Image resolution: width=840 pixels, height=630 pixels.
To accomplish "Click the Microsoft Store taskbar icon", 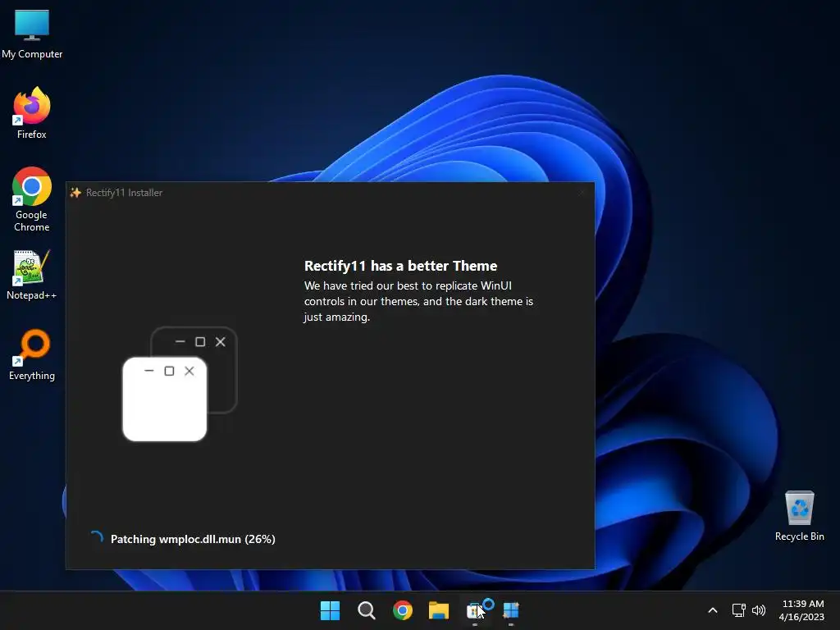I will pyautogui.click(x=475, y=610).
